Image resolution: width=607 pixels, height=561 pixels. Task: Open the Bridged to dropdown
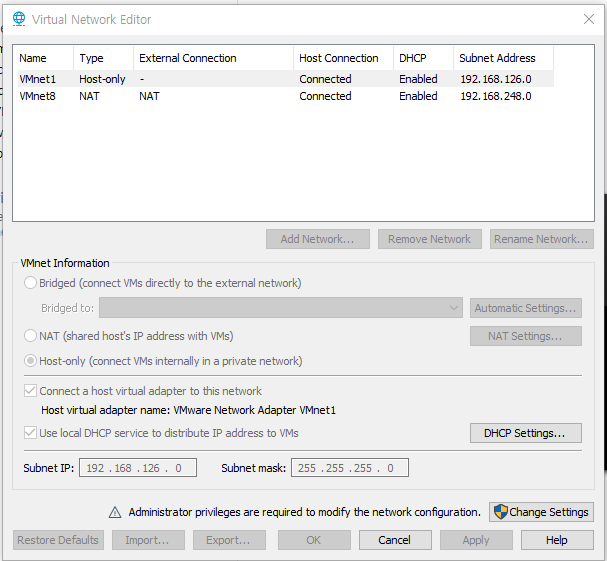(281, 308)
